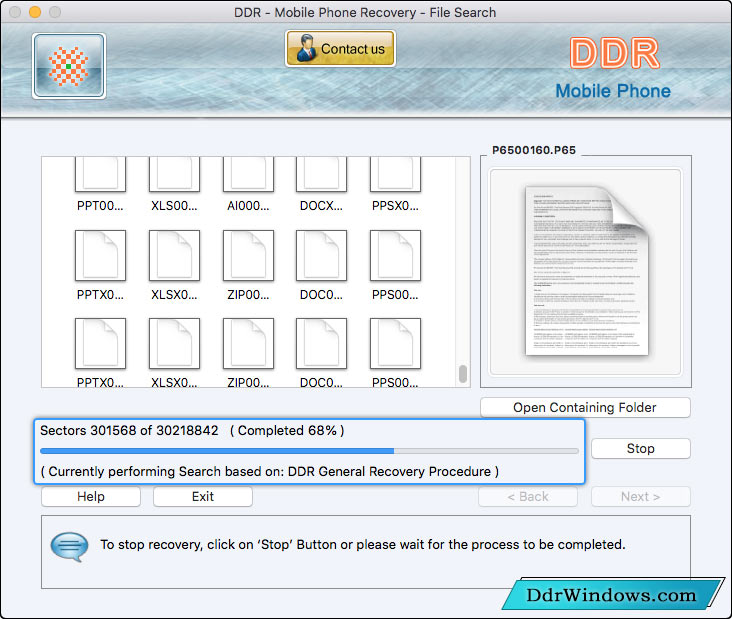Viewport: 732px width, 619px height.
Task: Select the middle-row ZIP00... file icon
Action: pyautogui.click(x=248, y=255)
